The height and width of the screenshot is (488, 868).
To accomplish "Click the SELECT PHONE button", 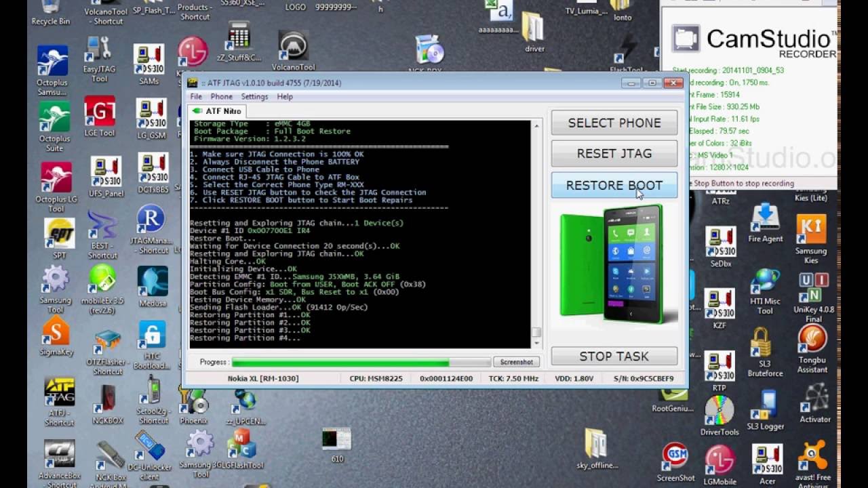I will pyautogui.click(x=614, y=123).
